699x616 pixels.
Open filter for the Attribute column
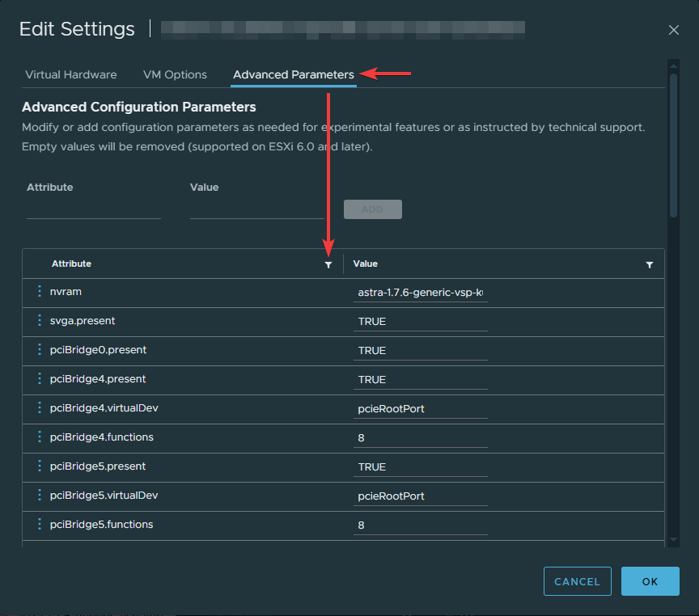pos(328,264)
